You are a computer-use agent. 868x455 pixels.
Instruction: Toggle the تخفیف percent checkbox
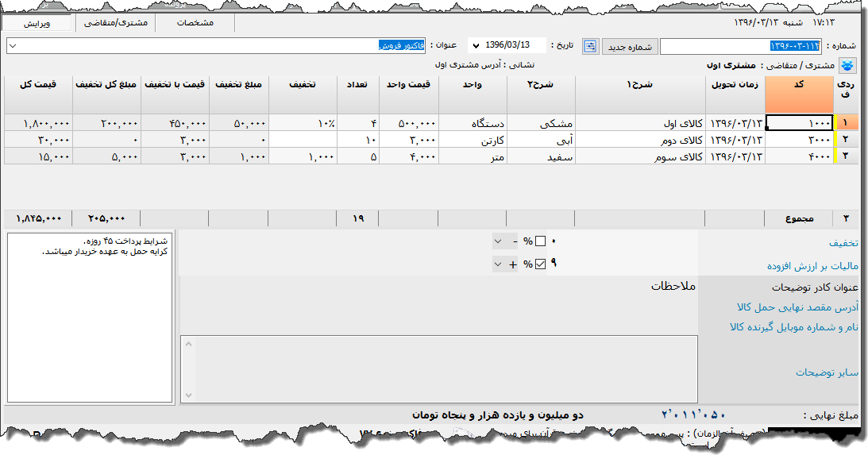(540, 241)
